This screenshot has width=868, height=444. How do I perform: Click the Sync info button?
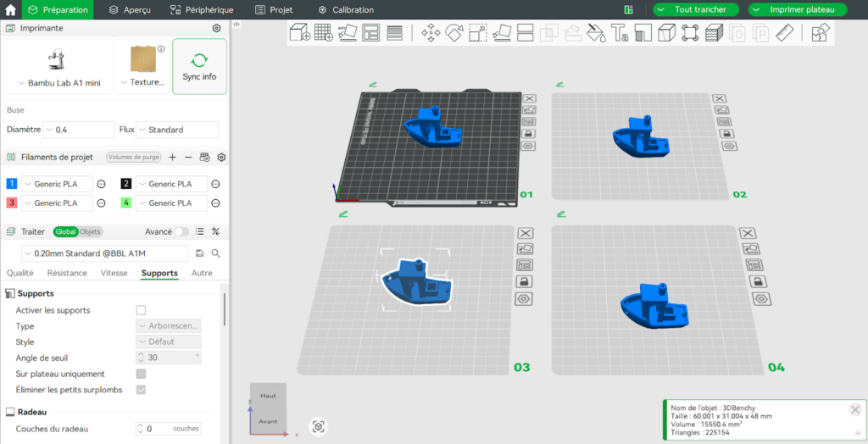tap(199, 66)
